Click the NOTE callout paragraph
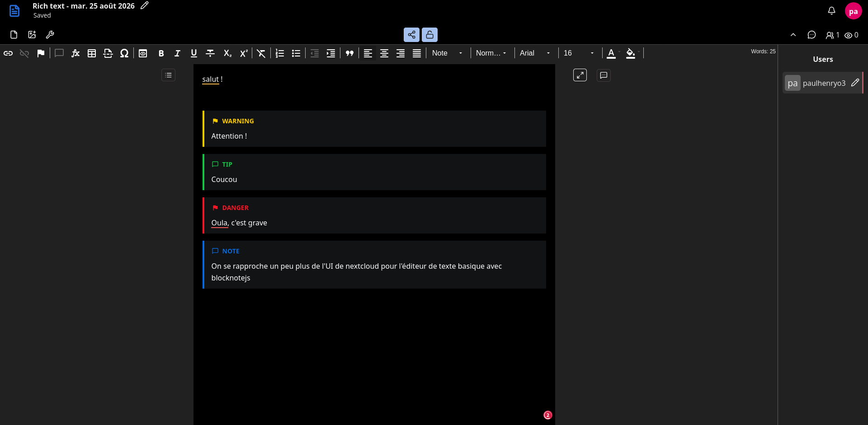 click(357, 272)
